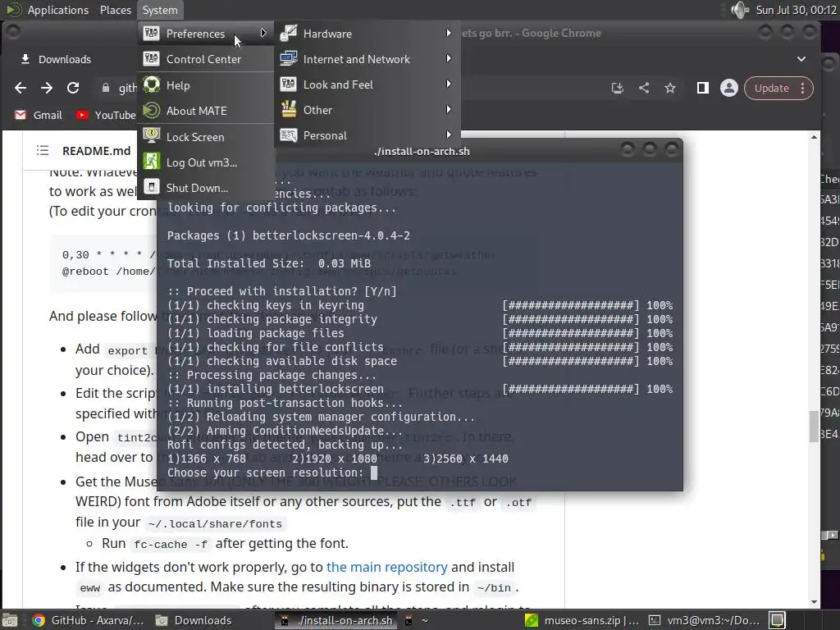Viewport: 840px width, 630px height.
Task: Expand arrow next to Look and Feel
Action: pyautogui.click(x=449, y=84)
